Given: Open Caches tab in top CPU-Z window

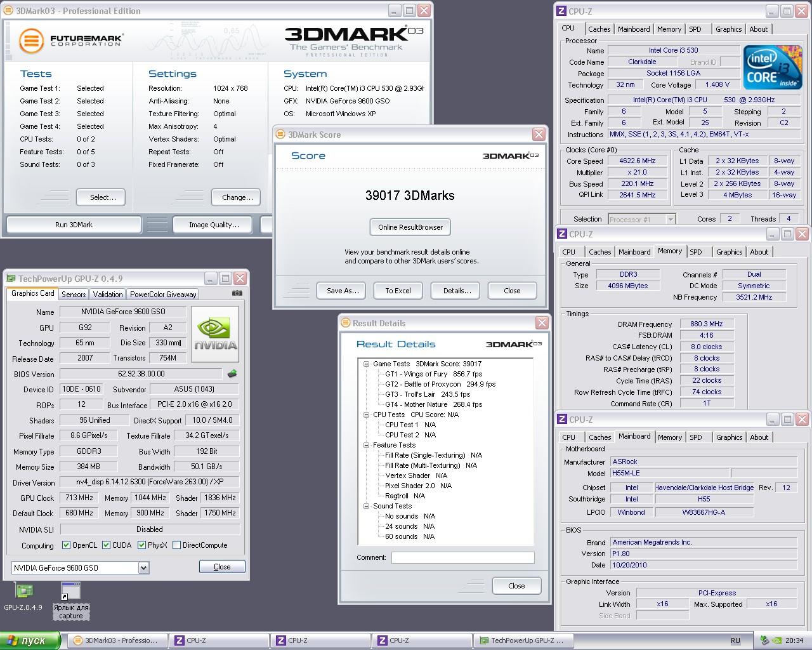Looking at the screenshot, I should 599,29.
